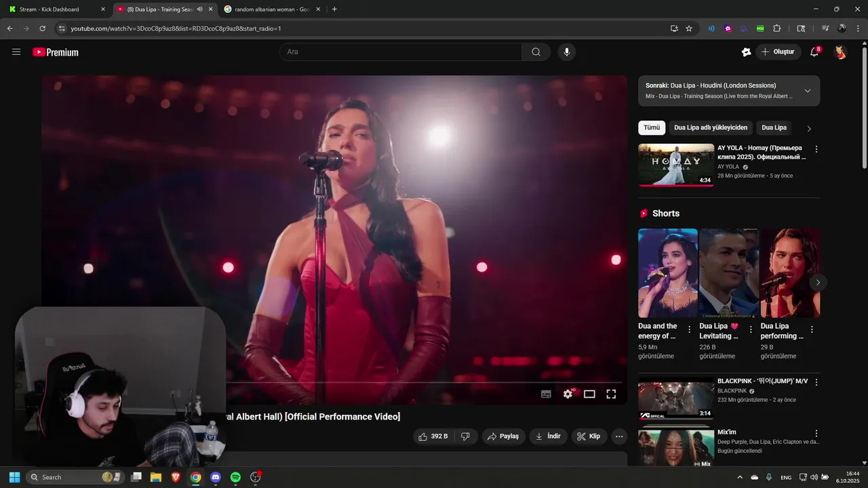Click the İndir download button
Image resolution: width=868 pixels, height=488 pixels.
pyautogui.click(x=549, y=436)
